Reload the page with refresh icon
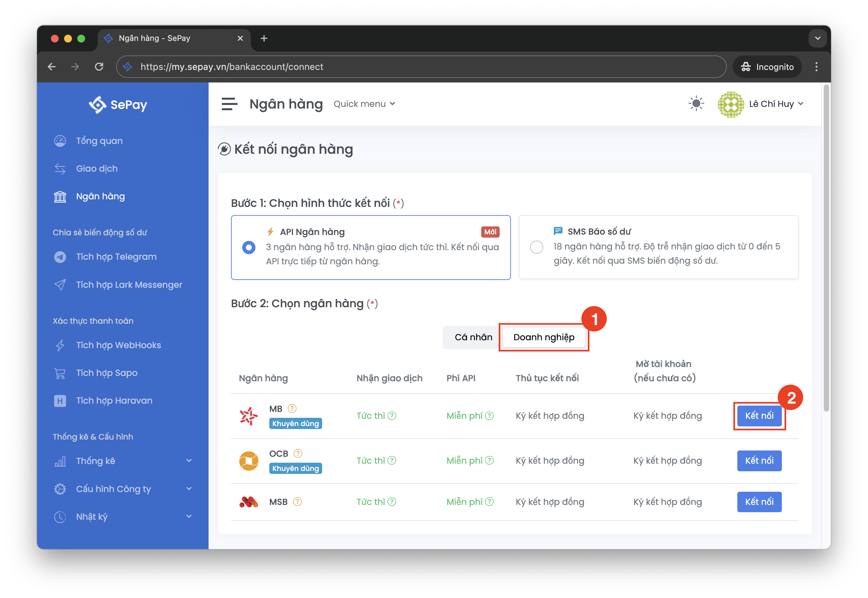 tap(99, 67)
